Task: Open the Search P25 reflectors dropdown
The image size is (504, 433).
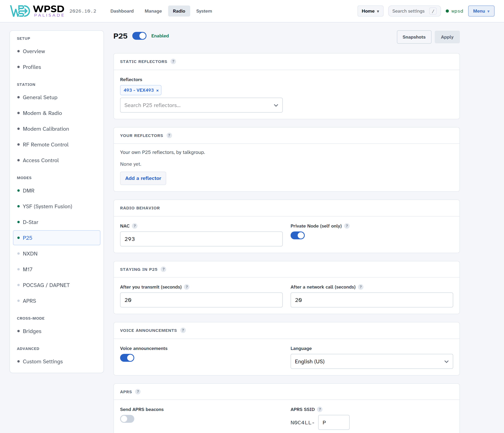Action: [x=201, y=105]
